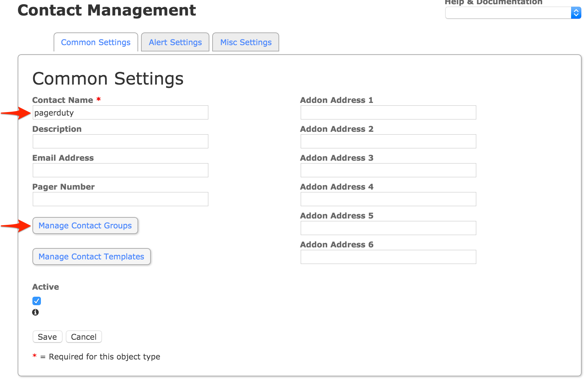Click into the Description field
The image size is (588, 382).
pos(121,141)
